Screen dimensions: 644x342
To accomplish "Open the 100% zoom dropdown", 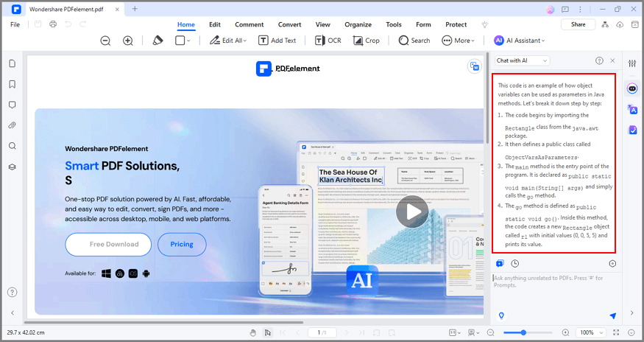I will point(591,332).
